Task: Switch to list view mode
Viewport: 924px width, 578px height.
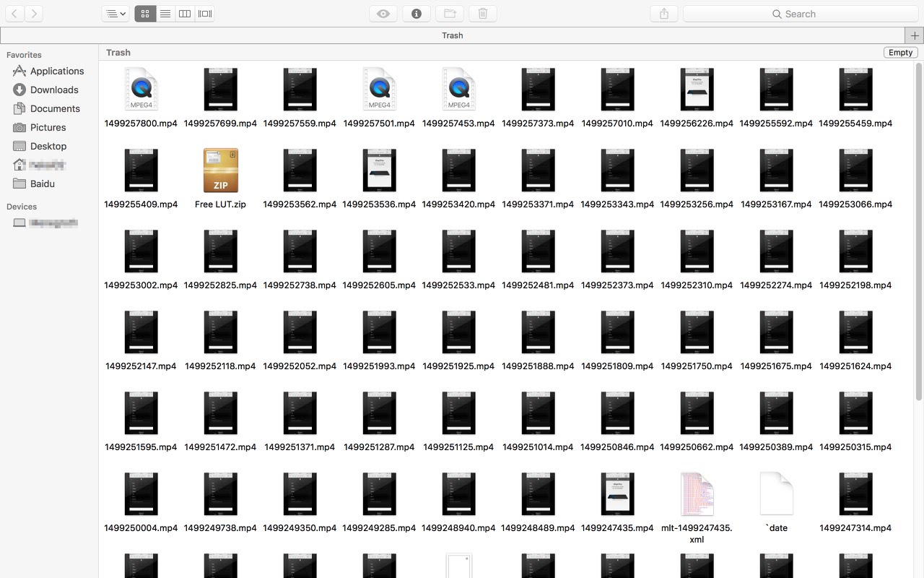Action: [165, 14]
